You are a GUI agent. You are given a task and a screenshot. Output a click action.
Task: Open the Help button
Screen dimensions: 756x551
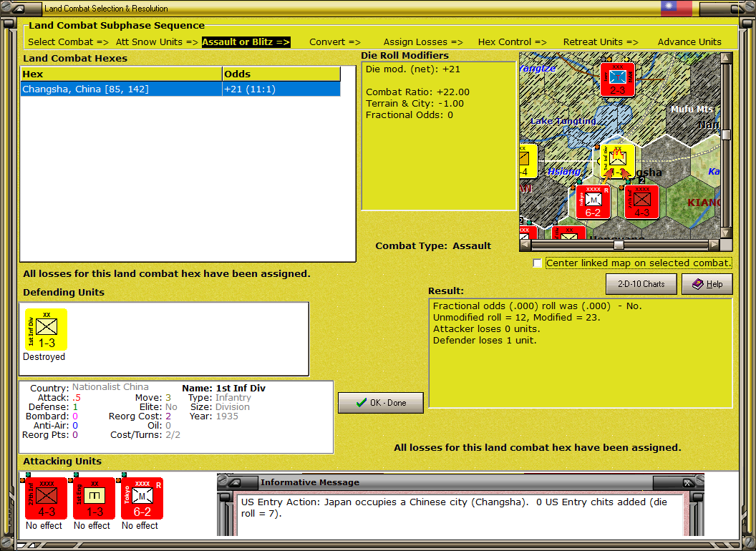click(707, 284)
